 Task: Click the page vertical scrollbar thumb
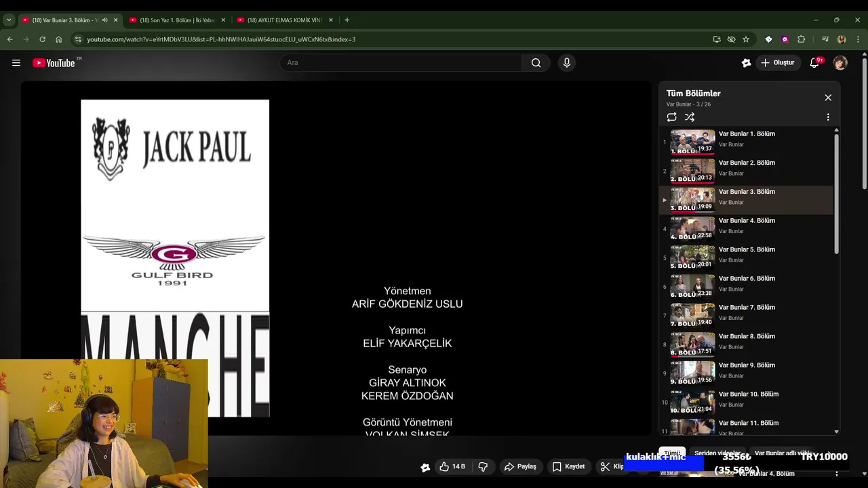point(864,122)
